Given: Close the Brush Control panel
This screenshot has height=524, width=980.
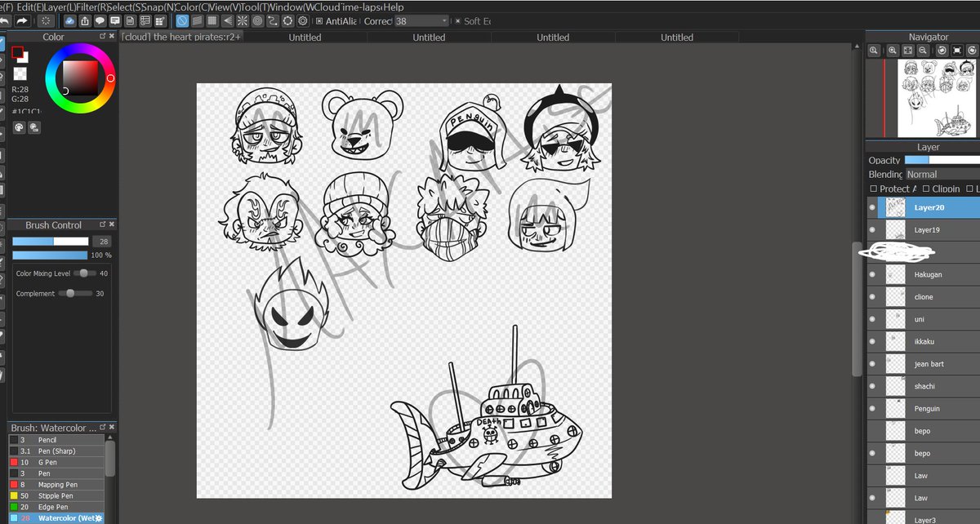Looking at the screenshot, I should click(x=112, y=224).
